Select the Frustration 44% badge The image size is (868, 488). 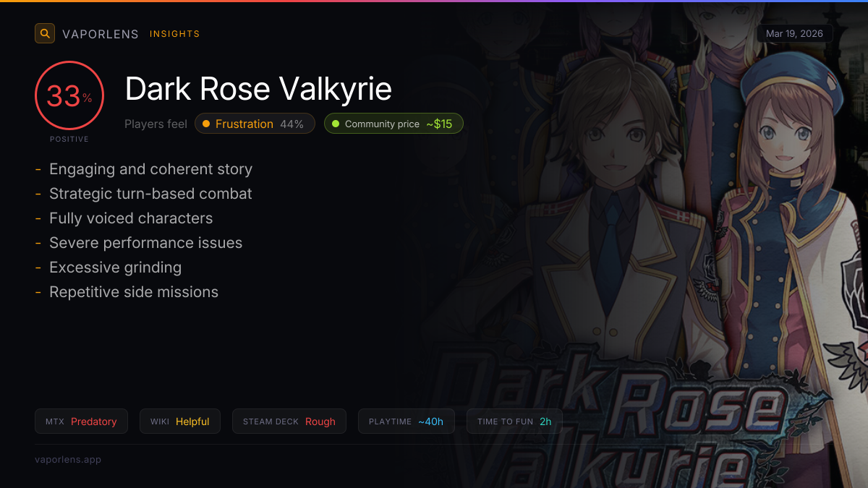[255, 124]
